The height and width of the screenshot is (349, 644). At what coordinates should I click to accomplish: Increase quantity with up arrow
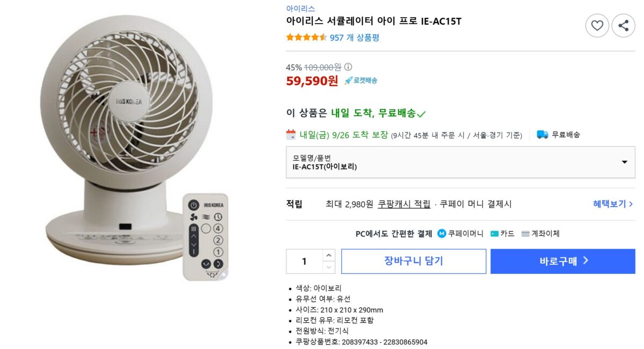(329, 255)
